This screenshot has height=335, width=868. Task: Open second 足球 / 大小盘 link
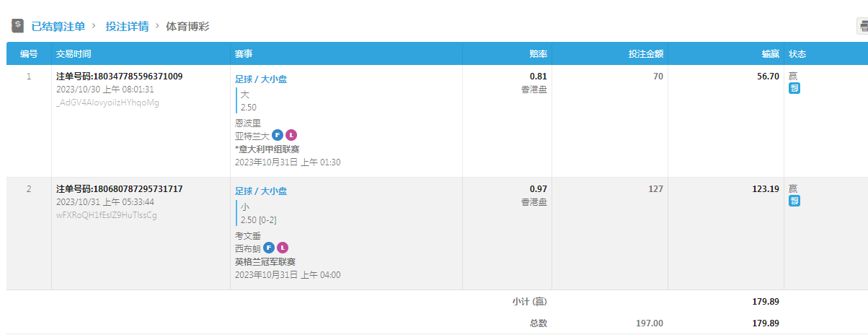click(261, 191)
